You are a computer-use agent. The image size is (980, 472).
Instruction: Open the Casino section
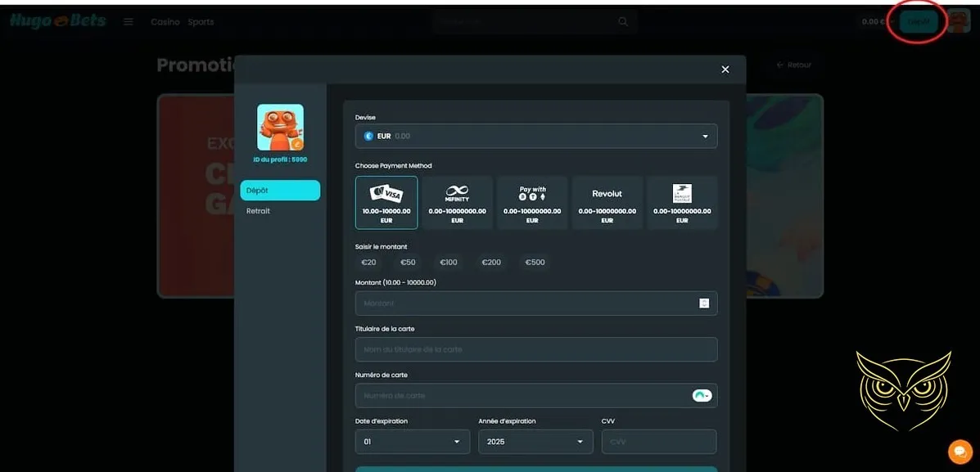click(x=165, y=22)
